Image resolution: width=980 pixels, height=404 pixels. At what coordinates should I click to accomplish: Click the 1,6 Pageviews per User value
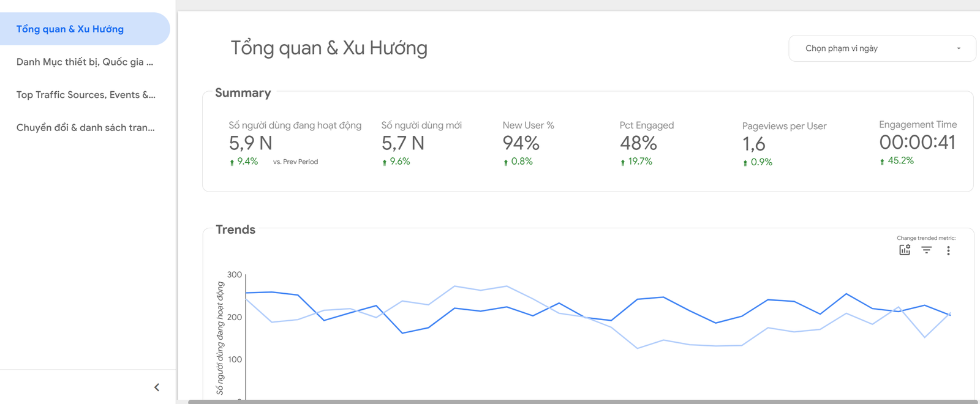point(754,144)
